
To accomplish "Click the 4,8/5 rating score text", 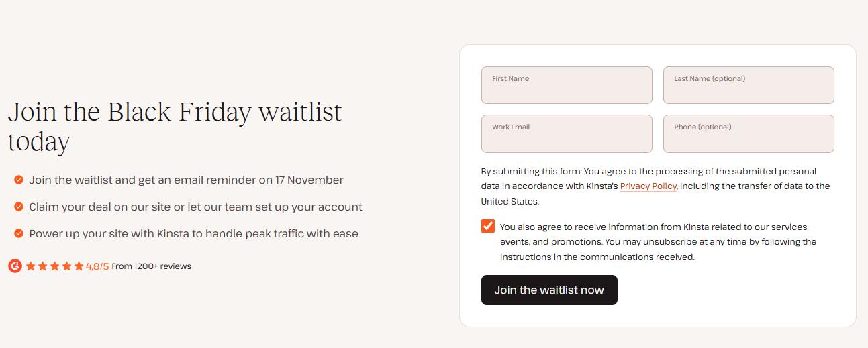I will (x=97, y=266).
